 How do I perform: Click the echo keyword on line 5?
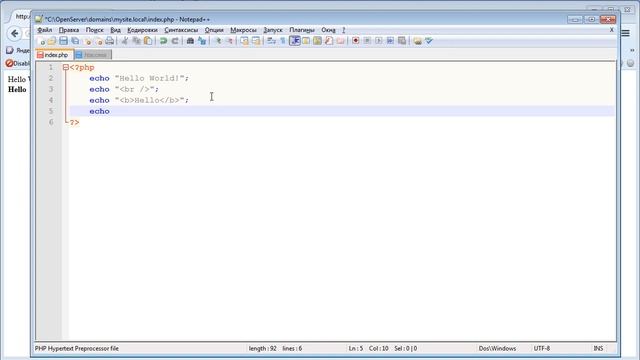point(99,111)
